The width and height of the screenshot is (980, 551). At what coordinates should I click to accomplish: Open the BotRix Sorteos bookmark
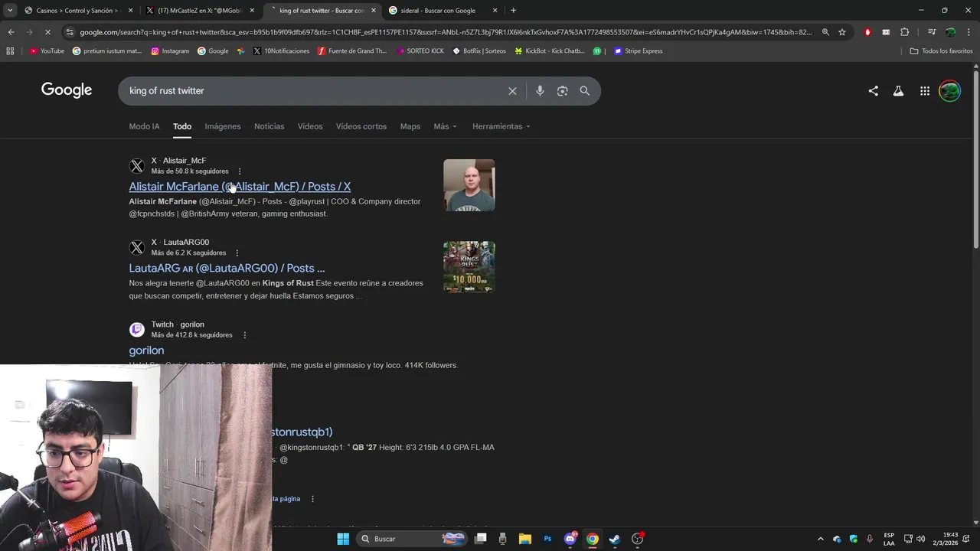click(x=479, y=51)
